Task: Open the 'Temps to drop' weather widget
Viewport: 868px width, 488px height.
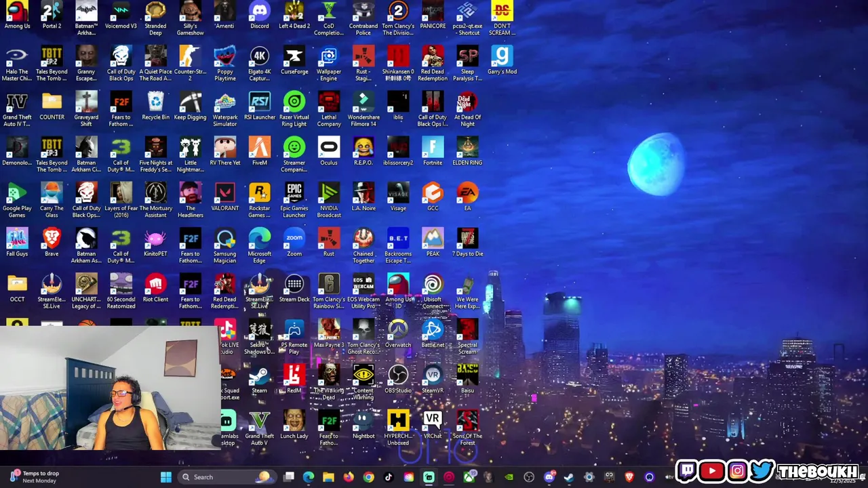Action: point(34,477)
